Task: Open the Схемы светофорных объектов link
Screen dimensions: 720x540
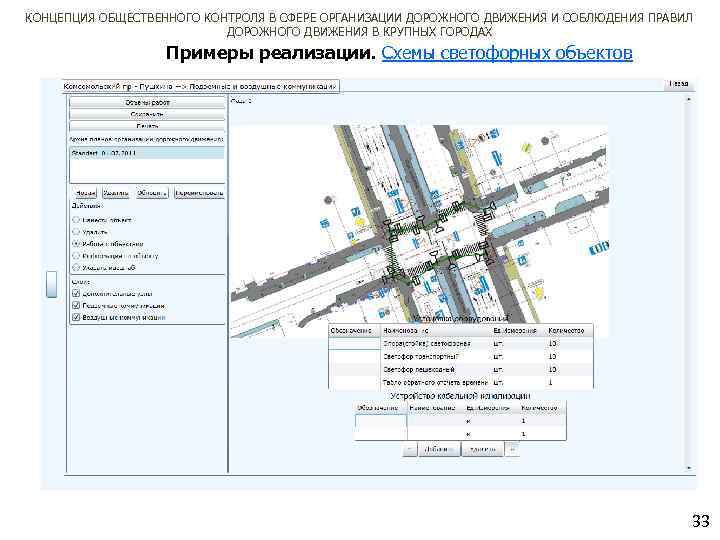Action: point(506,53)
